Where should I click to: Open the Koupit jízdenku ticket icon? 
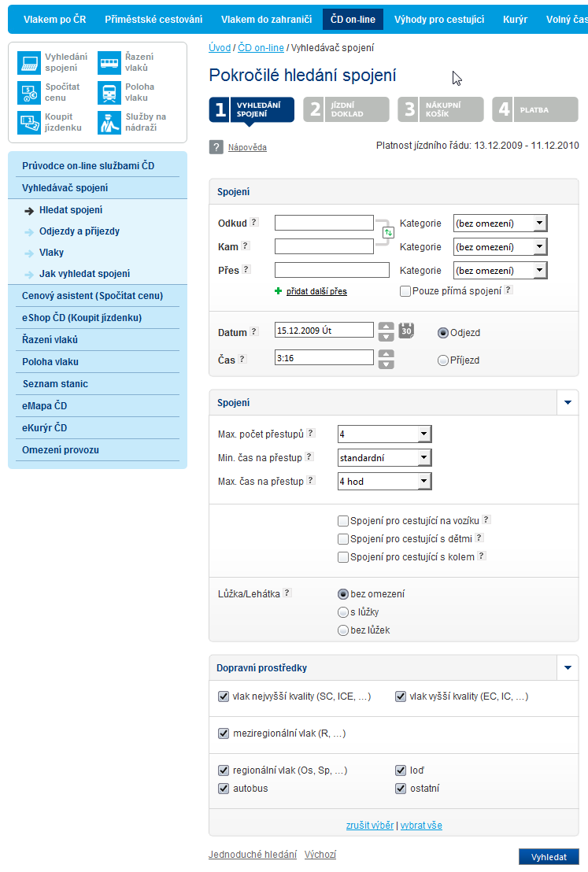[29, 123]
